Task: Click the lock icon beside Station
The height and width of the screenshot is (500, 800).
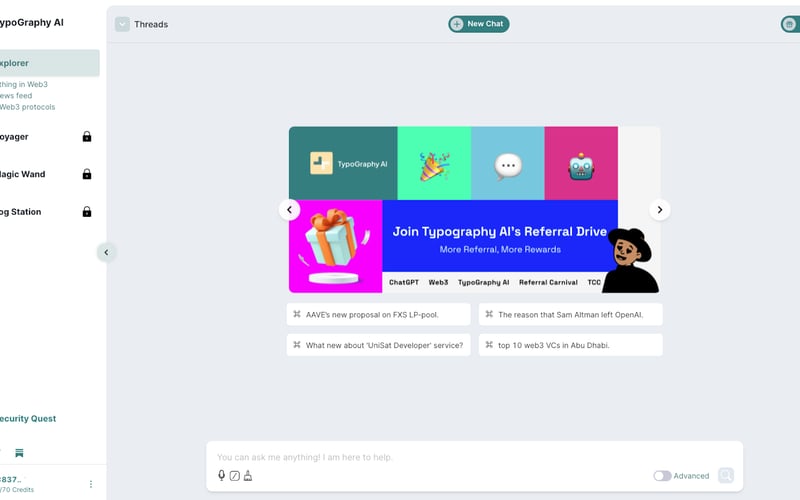Action: 87,212
